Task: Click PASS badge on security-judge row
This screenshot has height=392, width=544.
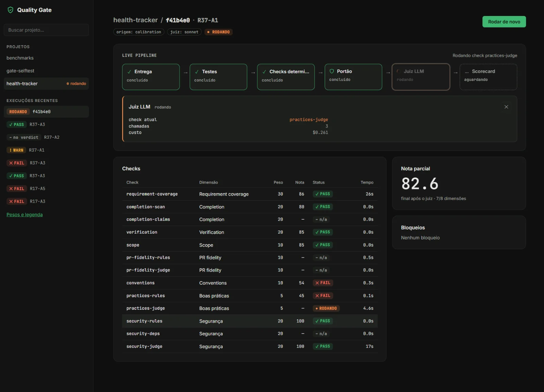Action: click(x=323, y=346)
